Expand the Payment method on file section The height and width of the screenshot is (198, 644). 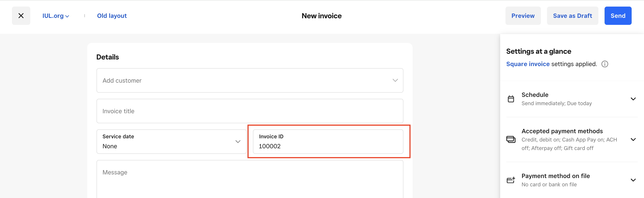pos(633,180)
